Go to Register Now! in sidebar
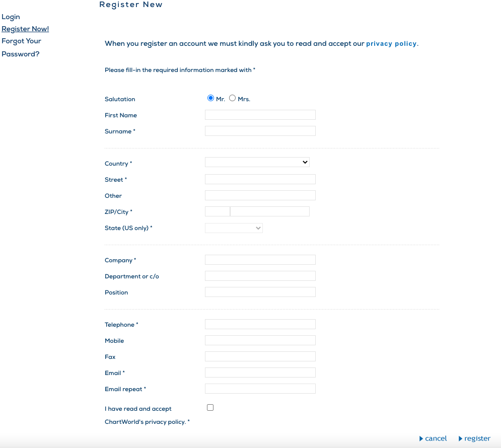501x448 pixels. (25, 29)
